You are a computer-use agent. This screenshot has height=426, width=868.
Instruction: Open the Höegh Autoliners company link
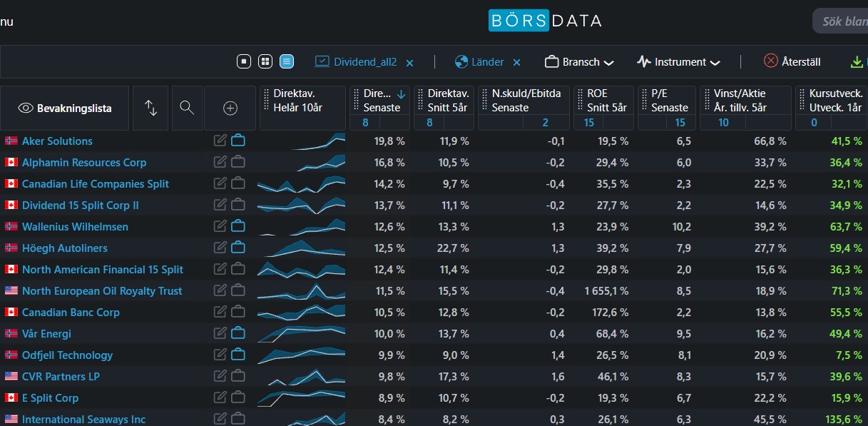65,248
